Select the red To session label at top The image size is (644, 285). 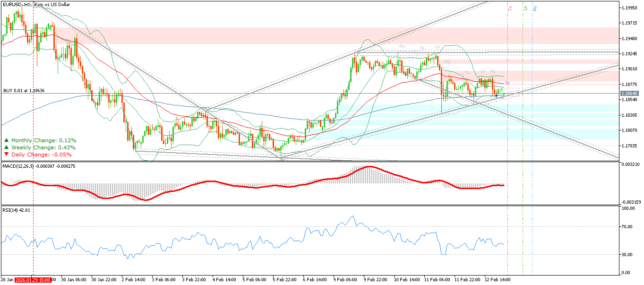pos(510,8)
